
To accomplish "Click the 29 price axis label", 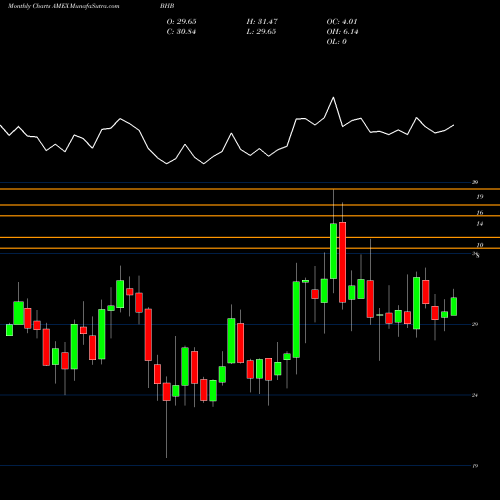I will click(475, 324).
